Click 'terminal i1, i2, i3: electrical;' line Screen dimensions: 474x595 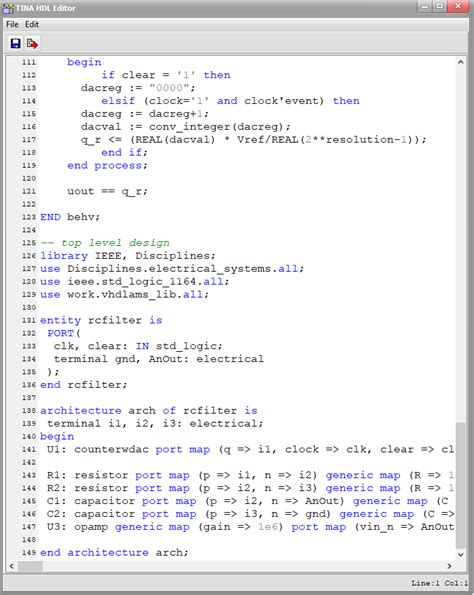[x=155, y=423]
